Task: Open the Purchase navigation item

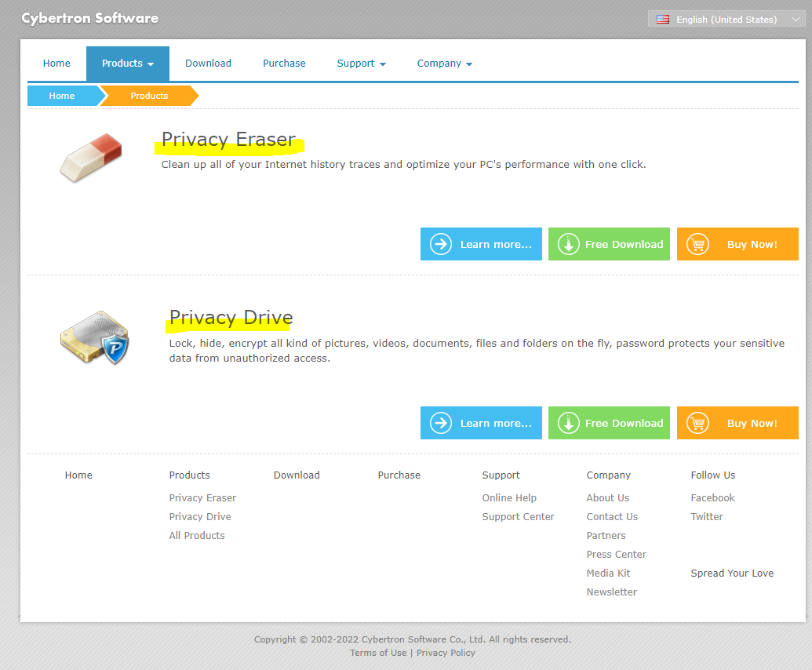Action: [x=284, y=64]
